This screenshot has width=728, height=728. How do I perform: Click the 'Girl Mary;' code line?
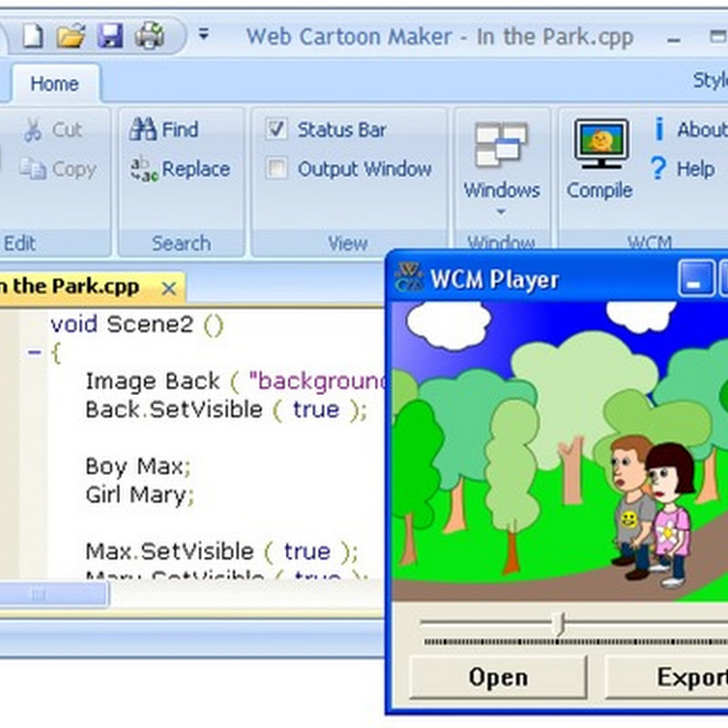point(139,495)
